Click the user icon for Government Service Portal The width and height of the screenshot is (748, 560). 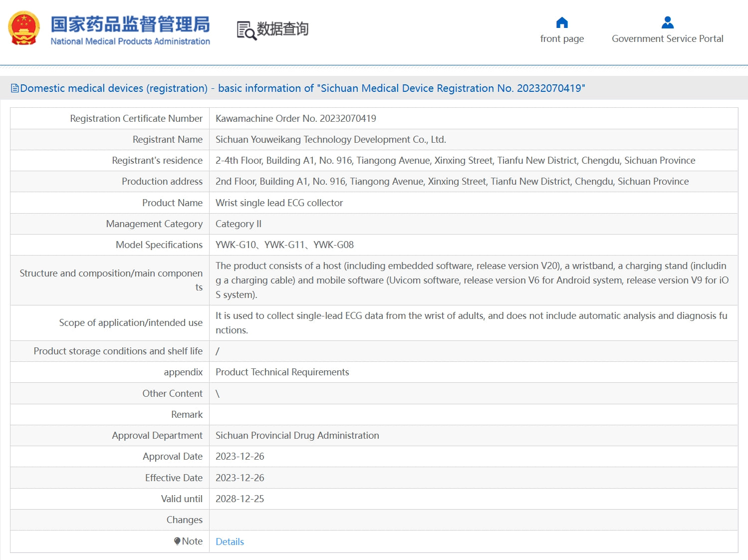coord(667,22)
